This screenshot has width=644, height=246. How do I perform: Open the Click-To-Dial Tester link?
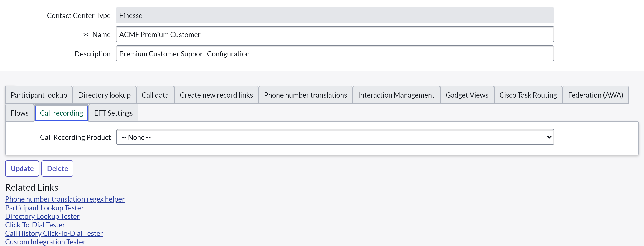35,225
